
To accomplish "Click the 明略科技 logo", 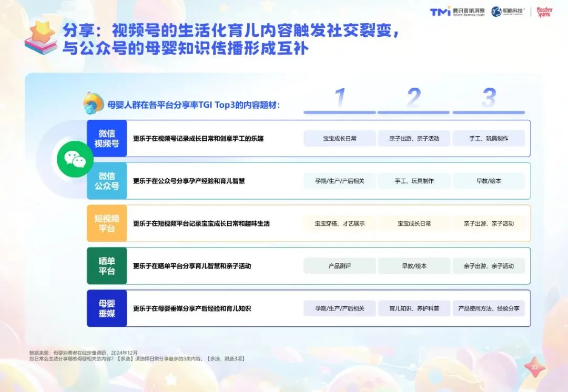I will (x=508, y=12).
